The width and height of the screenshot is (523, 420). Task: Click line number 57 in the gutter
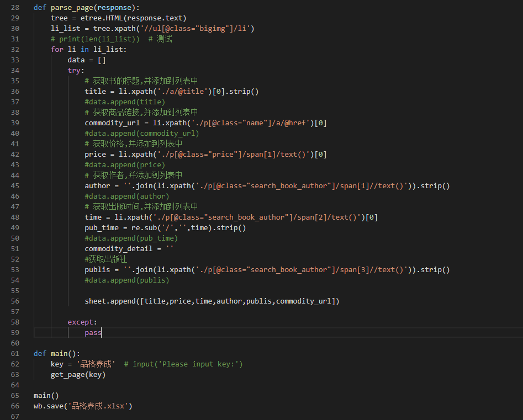tap(15, 312)
